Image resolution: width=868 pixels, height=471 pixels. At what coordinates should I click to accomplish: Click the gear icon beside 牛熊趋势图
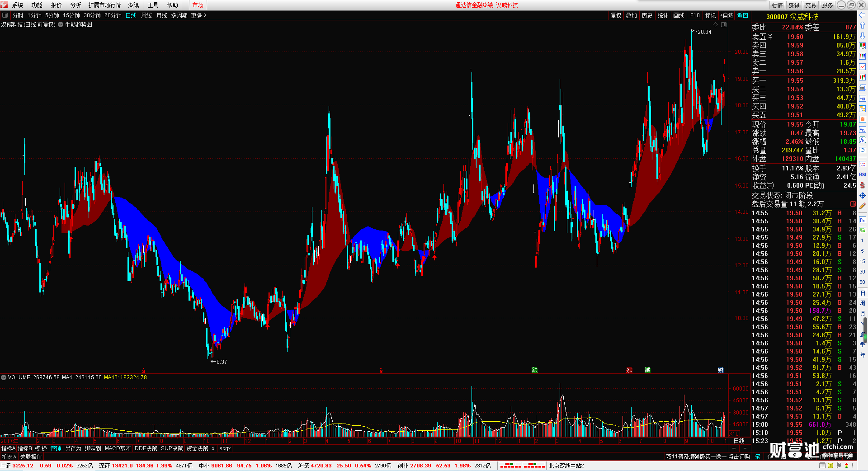(61, 24)
